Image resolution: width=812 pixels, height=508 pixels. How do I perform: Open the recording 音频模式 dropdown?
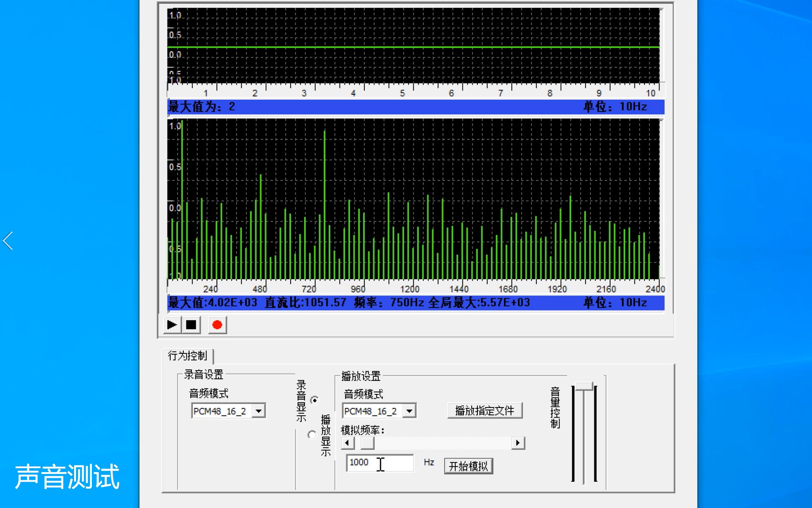coord(259,411)
